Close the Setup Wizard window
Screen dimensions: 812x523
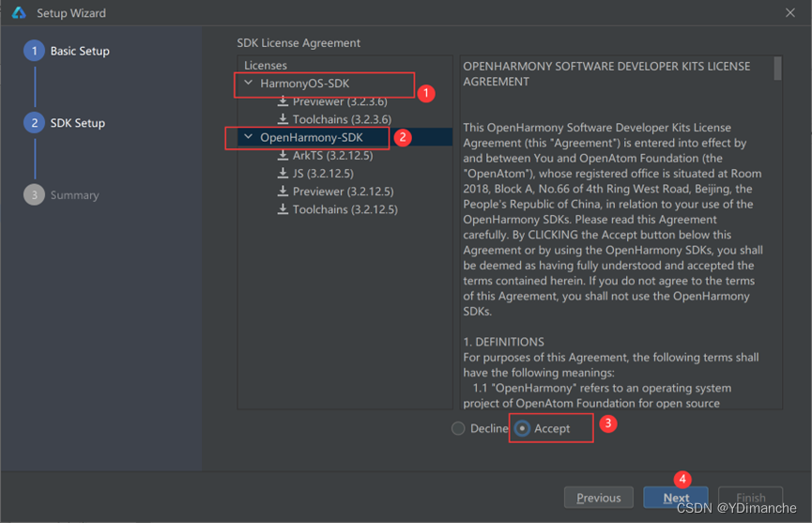click(x=790, y=13)
